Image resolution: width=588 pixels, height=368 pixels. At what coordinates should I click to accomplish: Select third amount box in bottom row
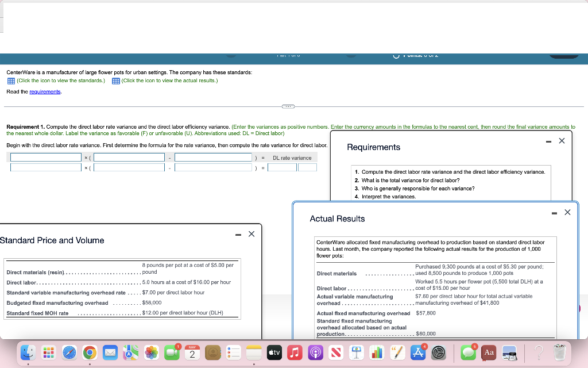tap(213, 167)
